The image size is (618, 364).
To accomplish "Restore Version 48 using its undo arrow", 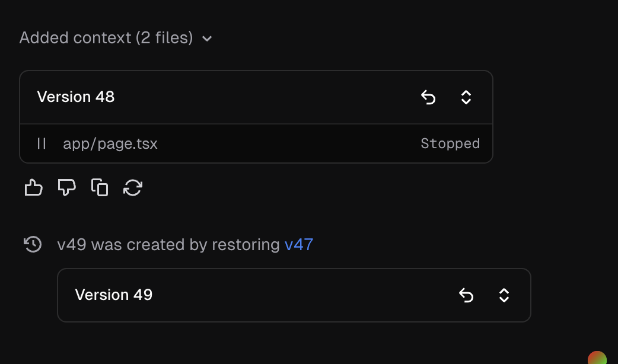I will [x=428, y=97].
